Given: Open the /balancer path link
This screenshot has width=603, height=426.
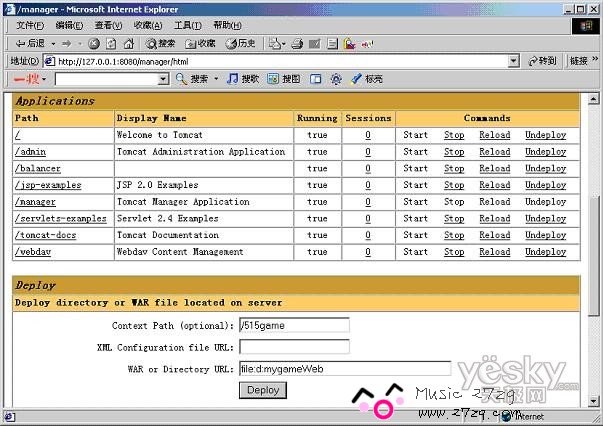Looking at the screenshot, I should pyautogui.click(x=38, y=168).
